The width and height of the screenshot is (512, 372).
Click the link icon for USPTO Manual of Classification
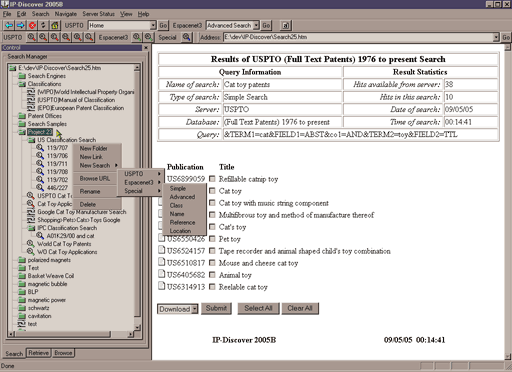point(31,100)
